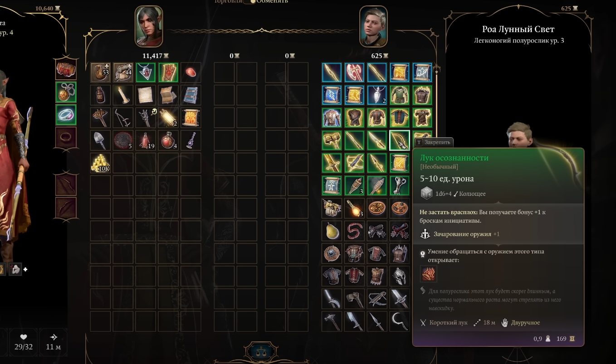The width and height of the screenshot is (616, 364).
Task: Select the pouch stack showing 53
Action: [100, 73]
